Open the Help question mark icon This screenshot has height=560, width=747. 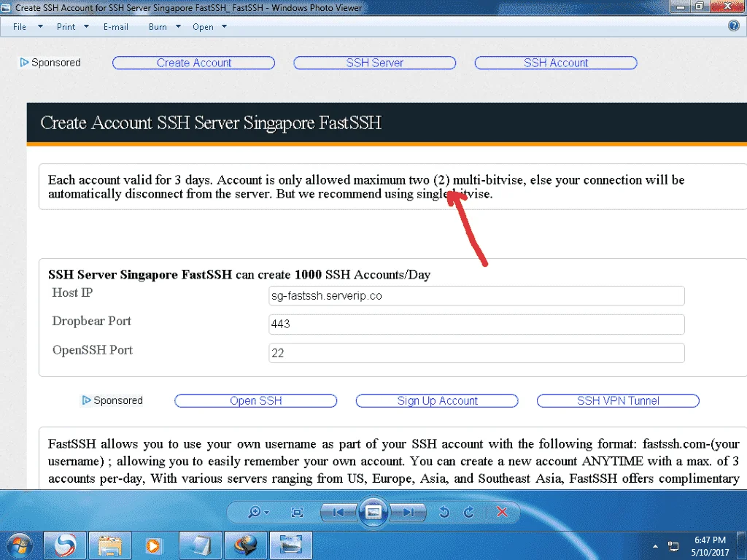click(734, 26)
